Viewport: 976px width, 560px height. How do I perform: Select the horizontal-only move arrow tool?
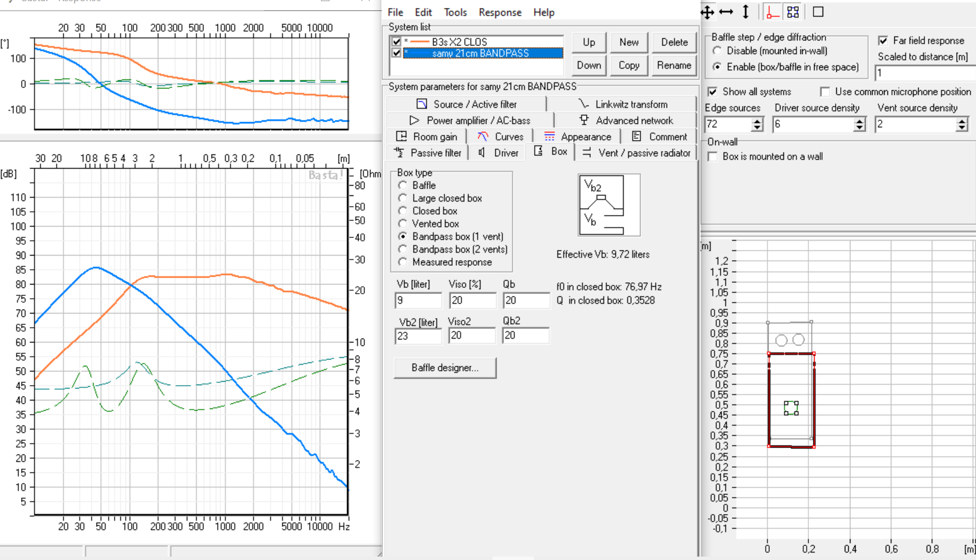(726, 12)
